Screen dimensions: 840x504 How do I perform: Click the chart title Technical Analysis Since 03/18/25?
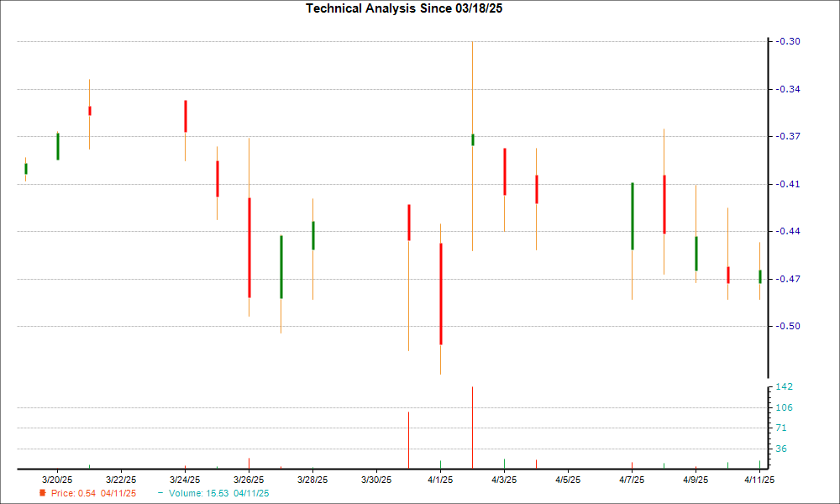click(409, 8)
